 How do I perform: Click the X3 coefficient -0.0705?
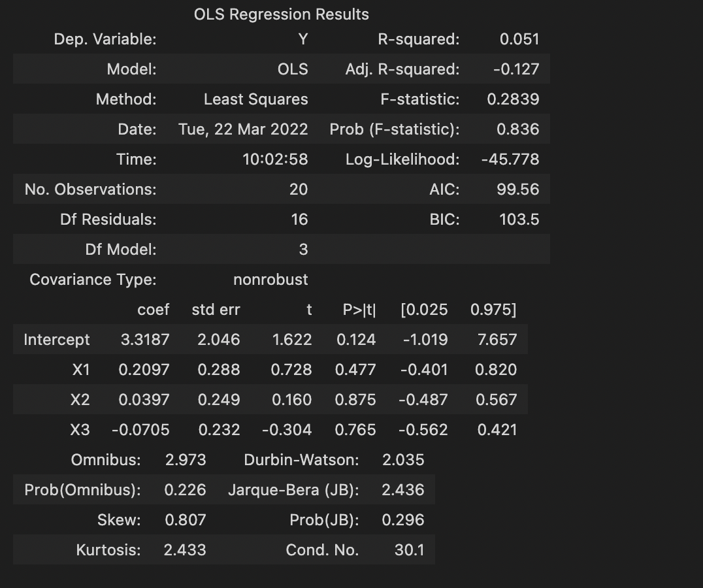pyautogui.click(x=141, y=429)
